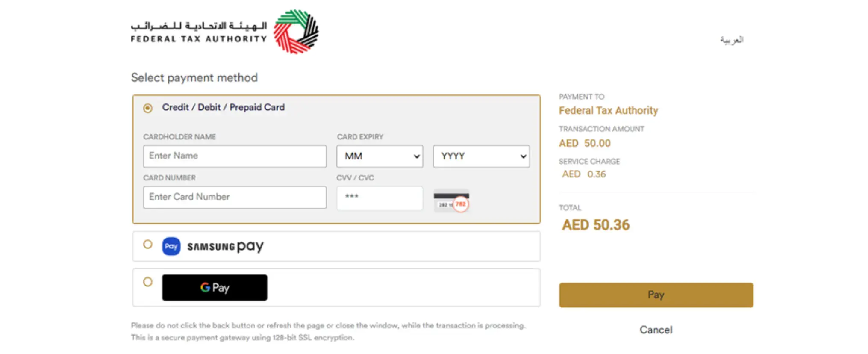
Task: Click the G Pay black button icon
Action: click(215, 287)
